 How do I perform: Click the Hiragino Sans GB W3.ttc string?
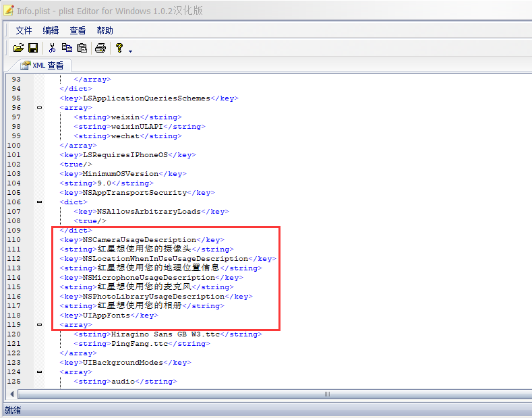(166, 334)
